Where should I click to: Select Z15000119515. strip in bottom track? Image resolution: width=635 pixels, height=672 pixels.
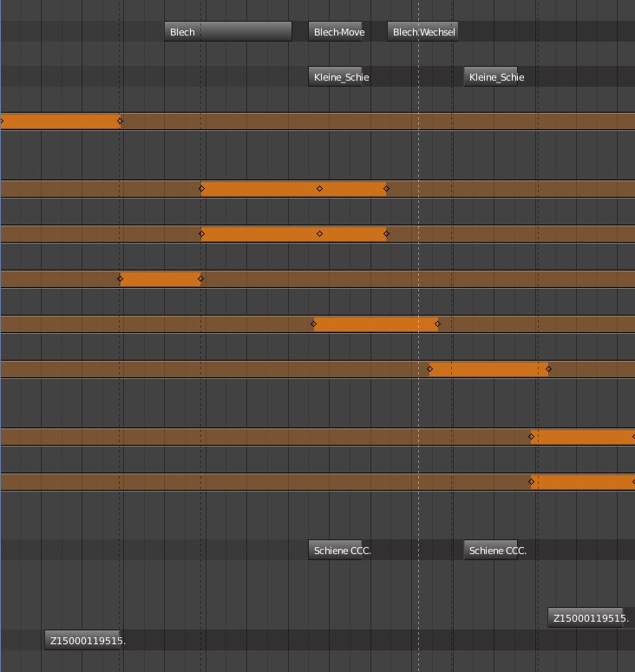(82, 640)
